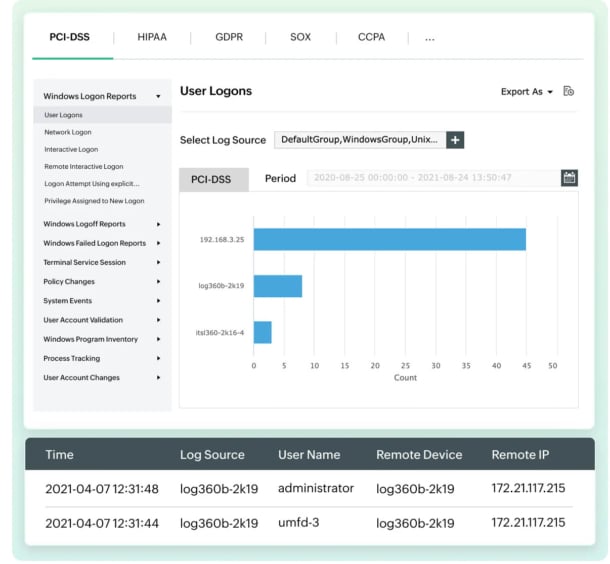The width and height of the screenshot is (610, 564).
Task: Open Remote Interactive Logon report
Action: [84, 166]
